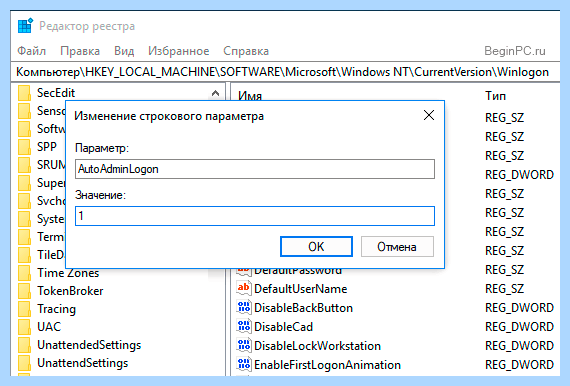Viewport: 570px width, 386px height.
Task: Click the Отмена button
Action: (x=397, y=247)
